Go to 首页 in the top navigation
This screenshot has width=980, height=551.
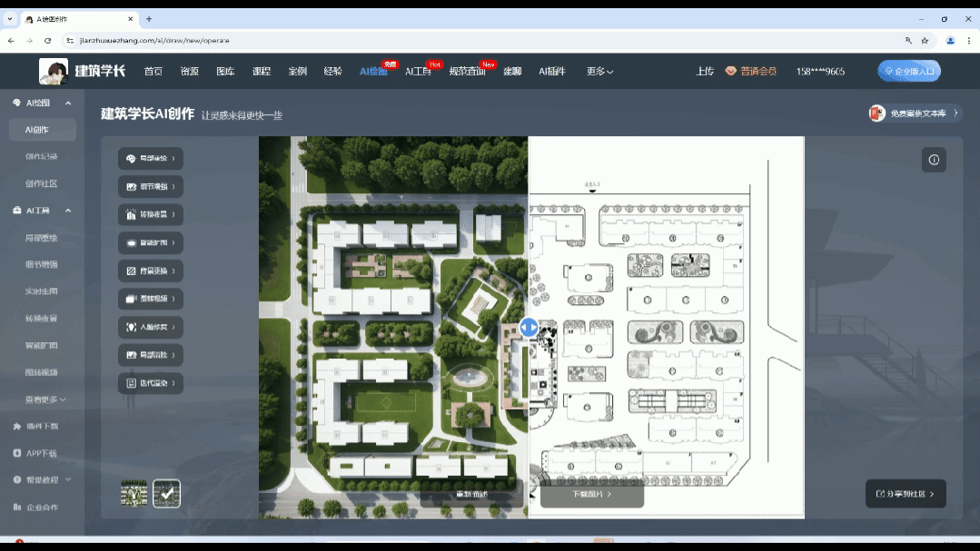[153, 71]
